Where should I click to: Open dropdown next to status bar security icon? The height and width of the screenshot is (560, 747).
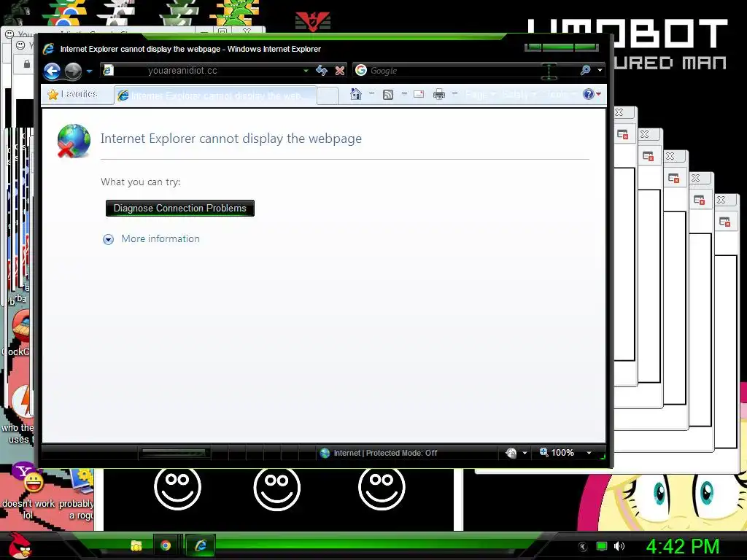tap(525, 453)
